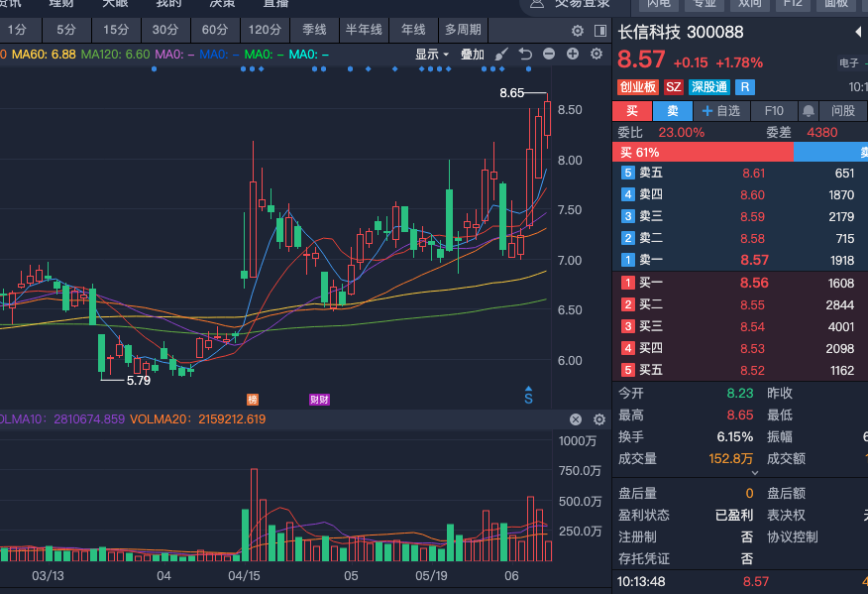Select 卖五 row at 8.61
The height and width of the screenshot is (594, 868).
[x=740, y=173]
